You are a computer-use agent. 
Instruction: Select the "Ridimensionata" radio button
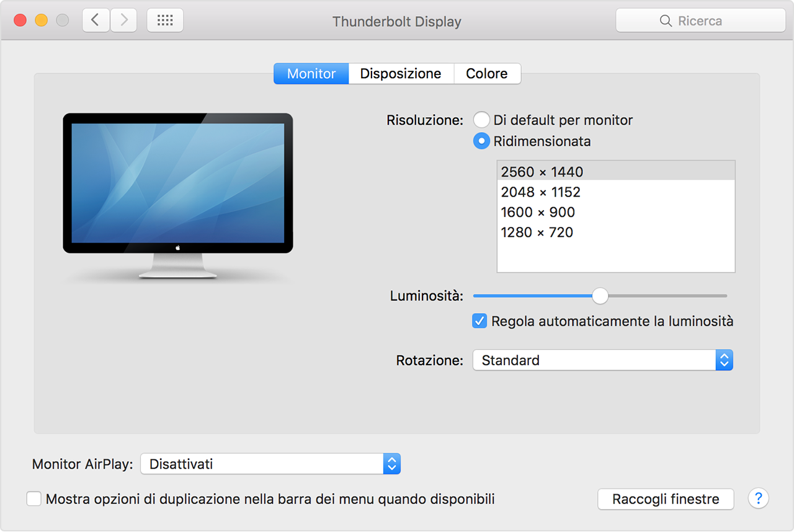click(x=481, y=141)
